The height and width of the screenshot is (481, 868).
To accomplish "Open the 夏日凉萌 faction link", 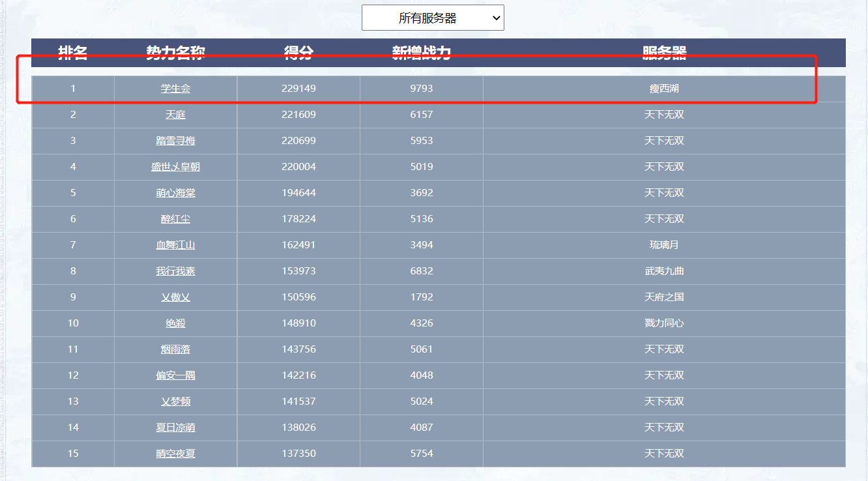I will pos(175,428).
